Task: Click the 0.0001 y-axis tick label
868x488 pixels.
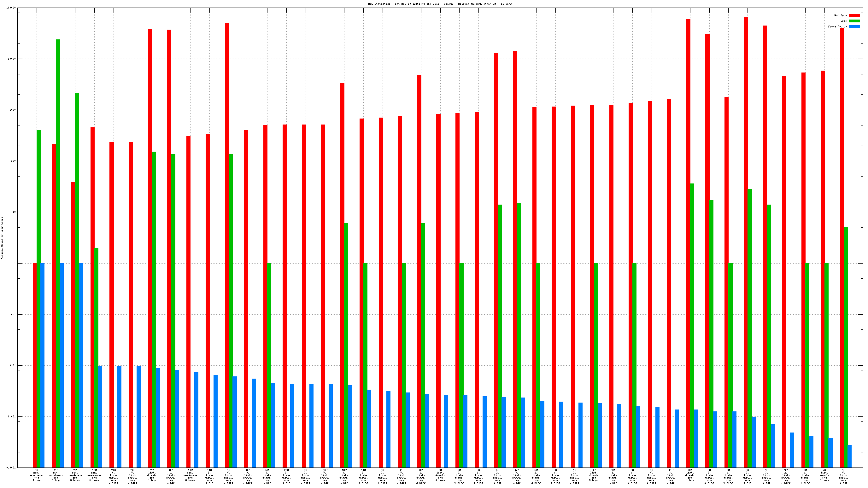Action: point(11,468)
